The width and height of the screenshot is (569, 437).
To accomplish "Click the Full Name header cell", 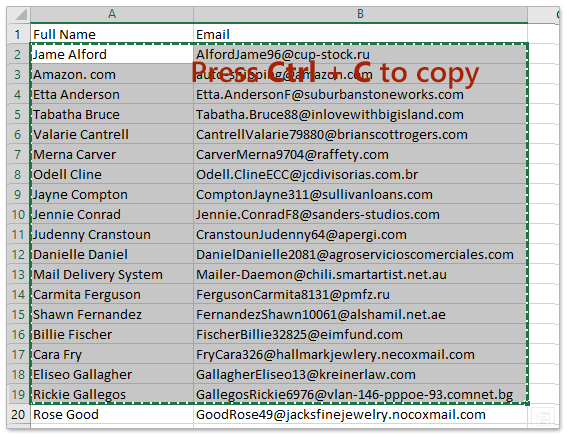I will point(112,34).
